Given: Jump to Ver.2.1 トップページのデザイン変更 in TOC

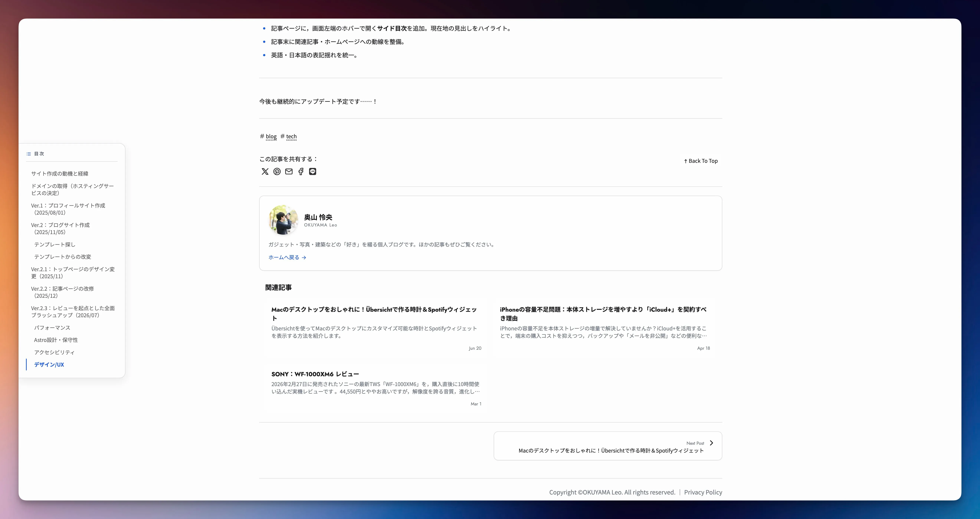Looking at the screenshot, I should point(73,273).
